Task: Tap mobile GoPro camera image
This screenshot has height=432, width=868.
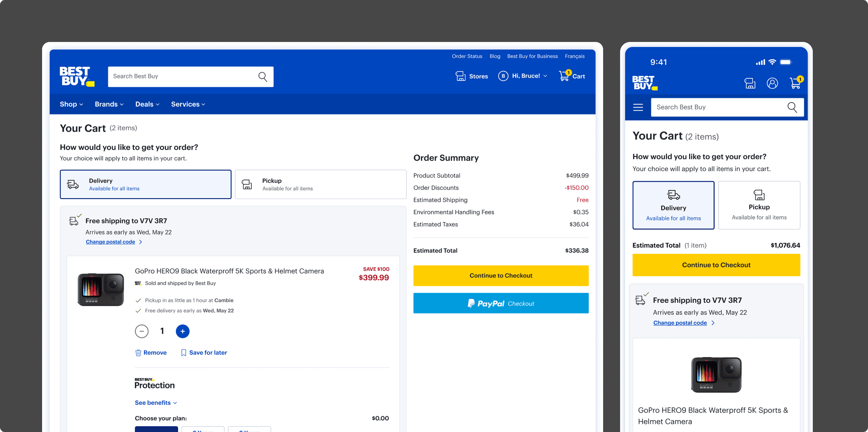Action: point(716,375)
